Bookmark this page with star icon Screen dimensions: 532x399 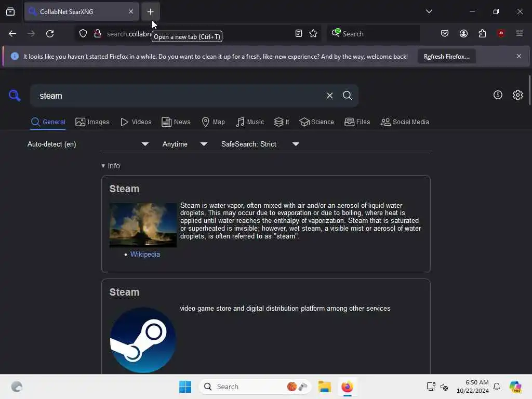tap(313, 33)
